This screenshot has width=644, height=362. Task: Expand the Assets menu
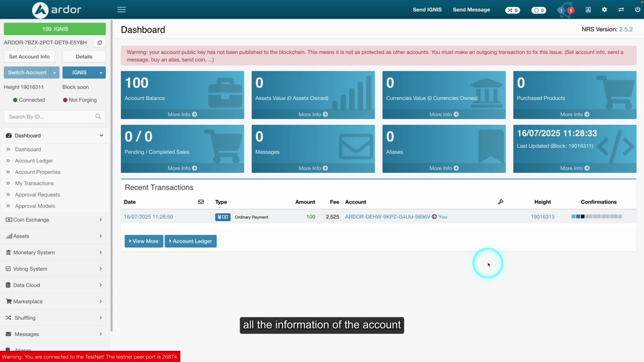(54, 236)
